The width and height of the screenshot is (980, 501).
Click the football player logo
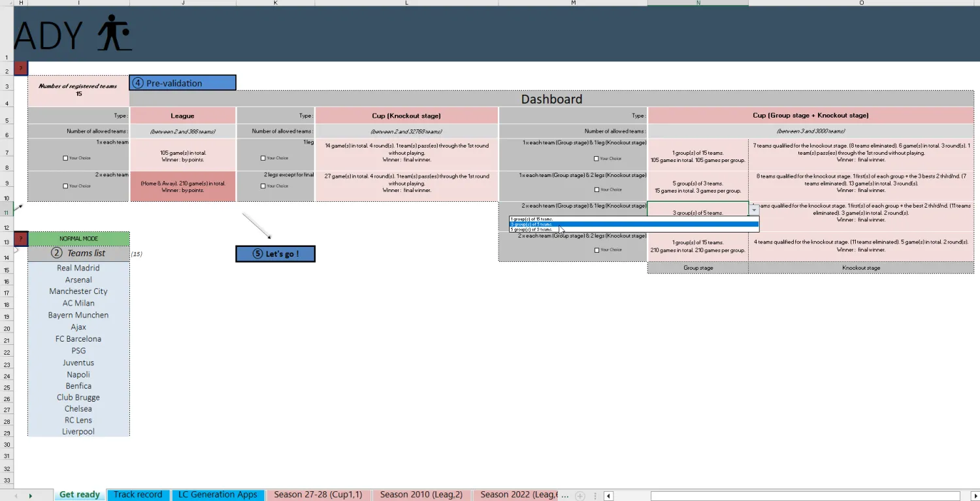click(x=115, y=33)
